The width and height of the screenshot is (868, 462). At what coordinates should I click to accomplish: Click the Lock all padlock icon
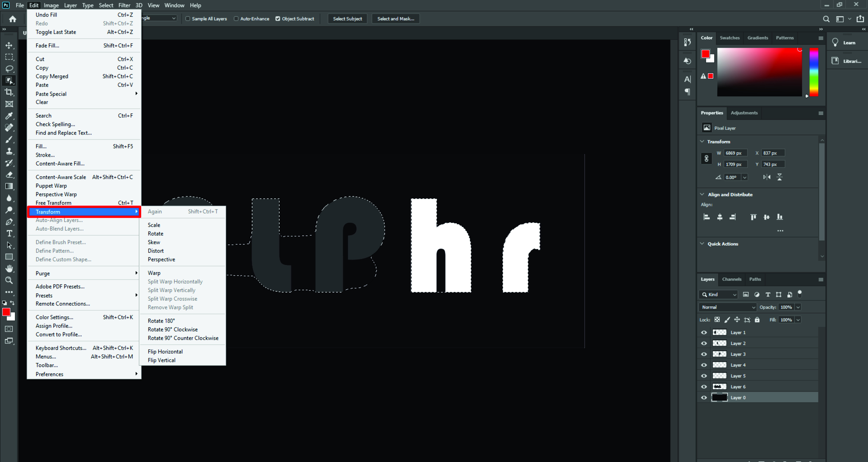(x=757, y=320)
